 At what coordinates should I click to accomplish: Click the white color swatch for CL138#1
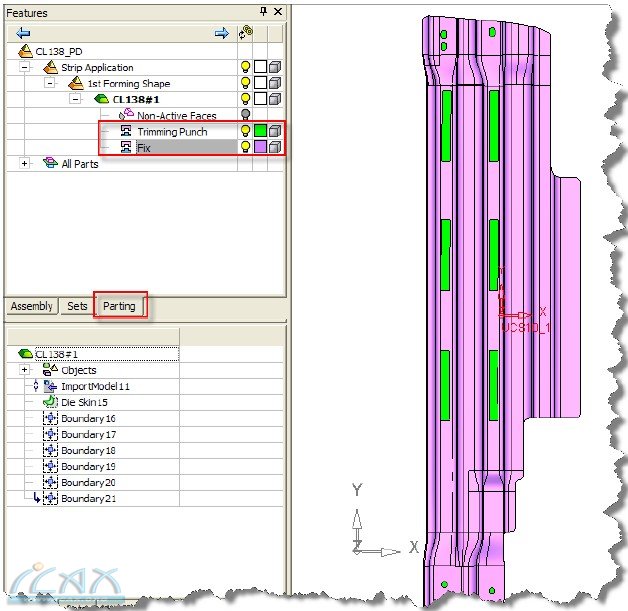click(260, 99)
